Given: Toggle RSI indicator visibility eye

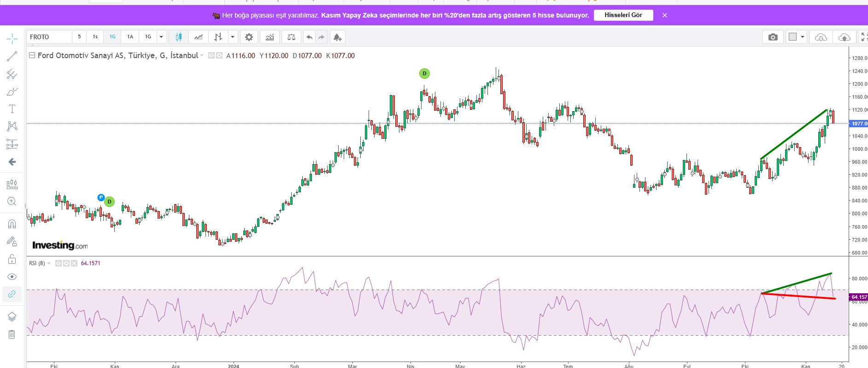Looking at the screenshot, I should click(59, 263).
